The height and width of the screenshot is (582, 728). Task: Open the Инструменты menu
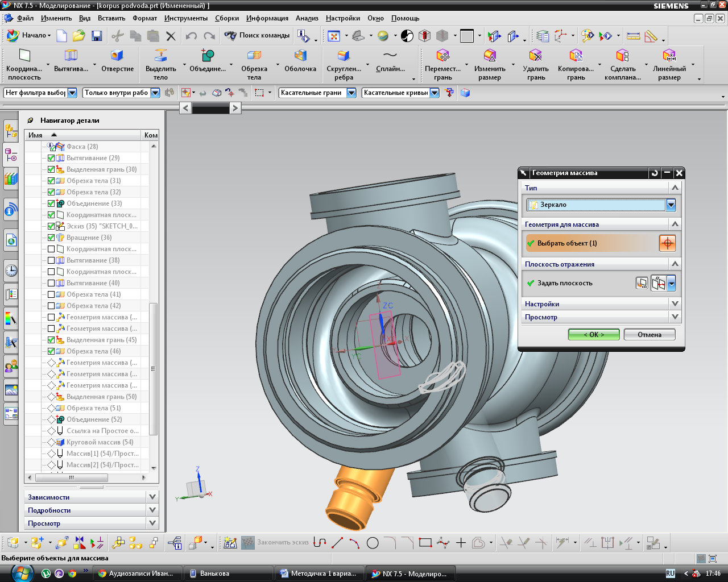186,18
